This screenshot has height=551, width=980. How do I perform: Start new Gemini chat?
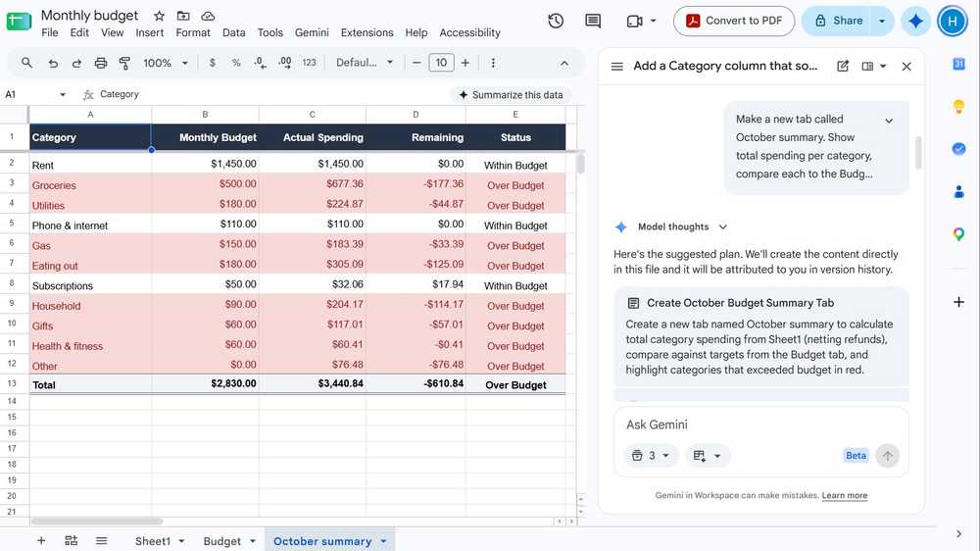[843, 67]
